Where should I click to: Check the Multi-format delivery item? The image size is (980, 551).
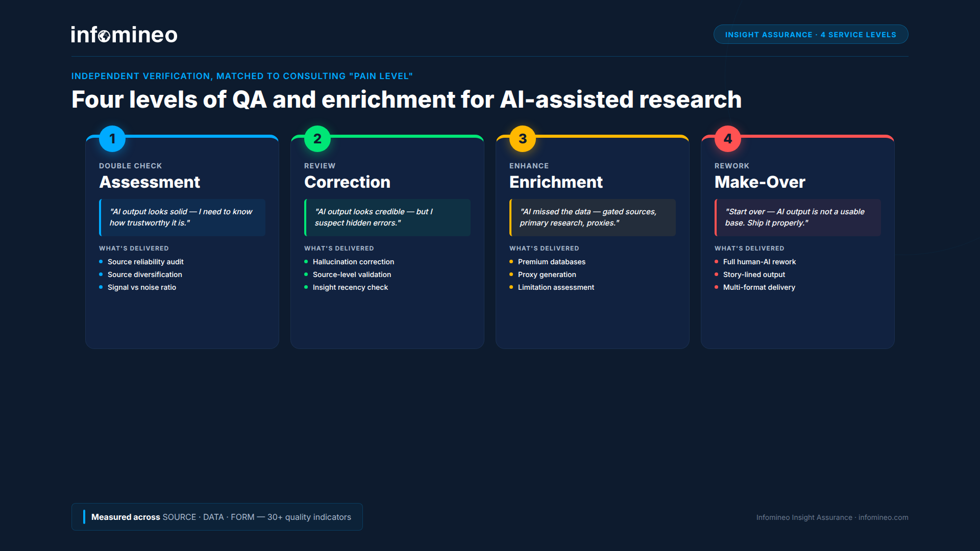click(x=759, y=287)
